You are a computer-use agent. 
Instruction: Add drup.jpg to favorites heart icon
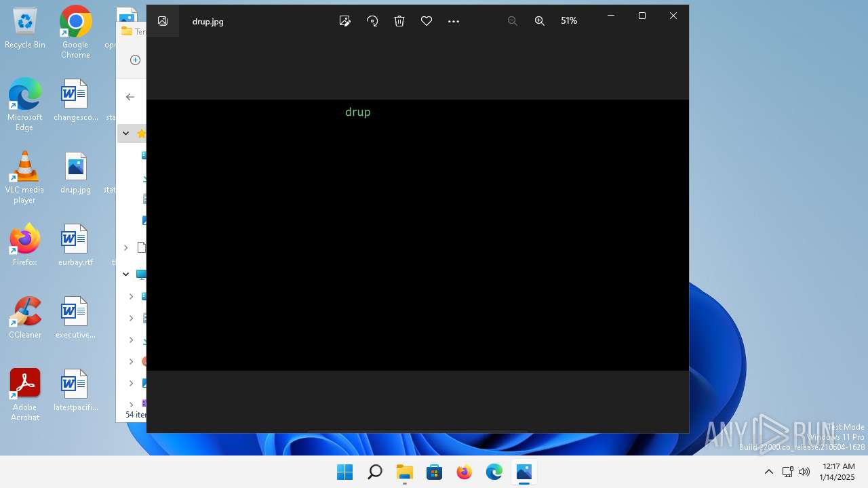tap(427, 21)
